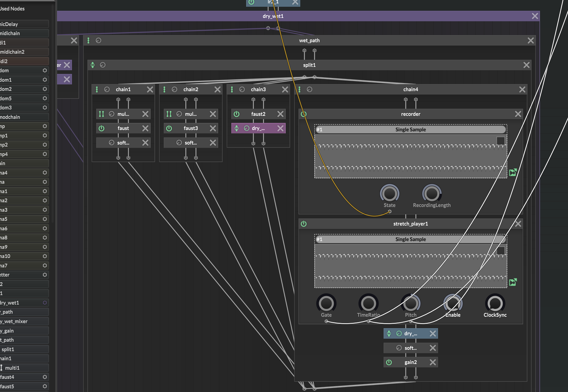The width and height of the screenshot is (568, 392).
Task: Toggle the faust3 node power button
Action: tap(169, 128)
